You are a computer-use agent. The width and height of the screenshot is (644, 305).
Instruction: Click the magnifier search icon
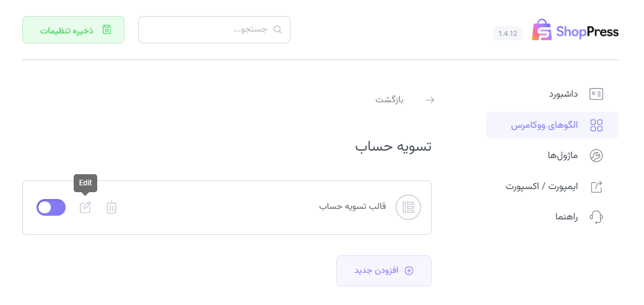(277, 30)
